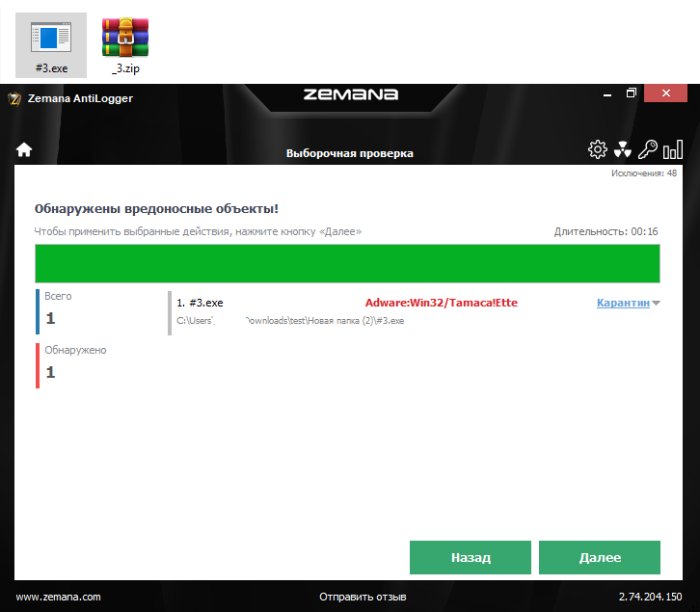Click the Далее button
The image size is (700, 612).
pyautogui.click(x=600, y=557)
